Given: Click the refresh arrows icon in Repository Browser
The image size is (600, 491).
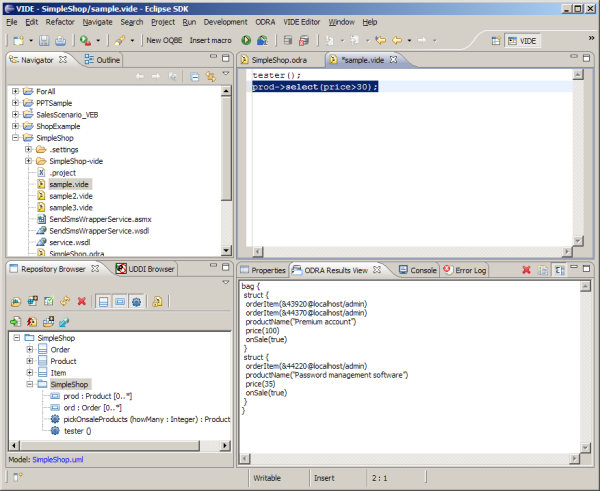Looking at the screenshot, I should pyautogui.click(x=65, y=302).
